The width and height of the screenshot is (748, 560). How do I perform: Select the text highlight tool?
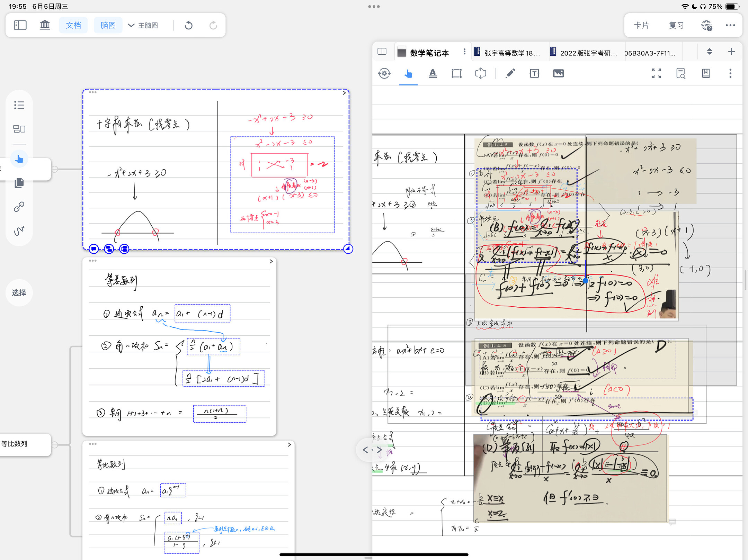coord(433,73)
